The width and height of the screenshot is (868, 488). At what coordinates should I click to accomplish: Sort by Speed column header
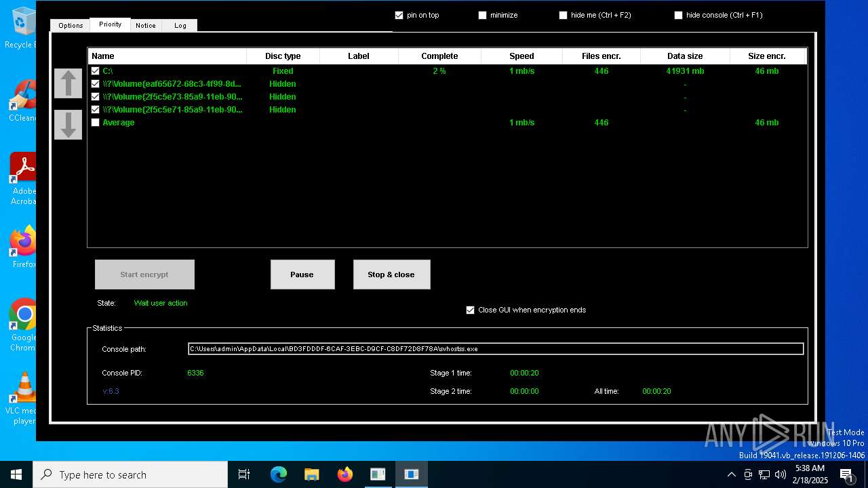(x=521, y=56)
